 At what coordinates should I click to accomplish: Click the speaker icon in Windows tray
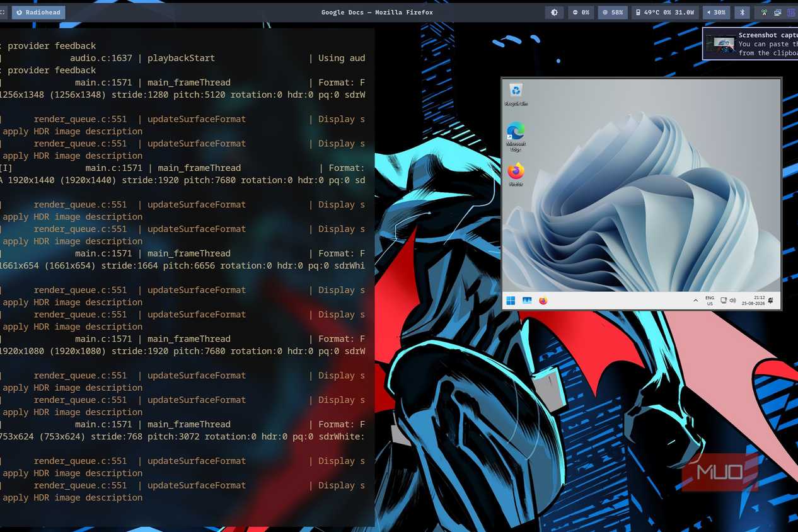(x=732, y=301)
